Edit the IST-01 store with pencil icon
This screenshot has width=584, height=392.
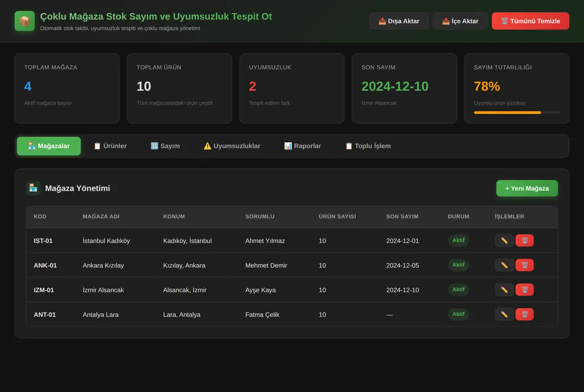[x=504, y=241]
